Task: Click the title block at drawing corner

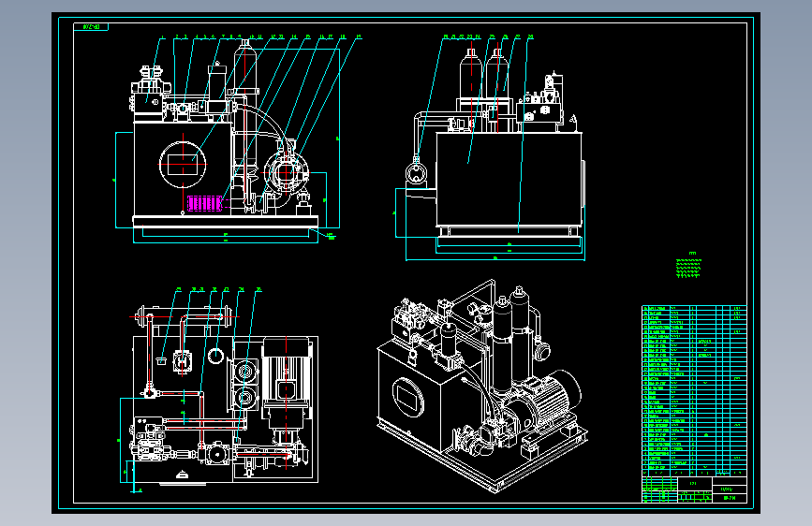Action: tap(694, 489)
